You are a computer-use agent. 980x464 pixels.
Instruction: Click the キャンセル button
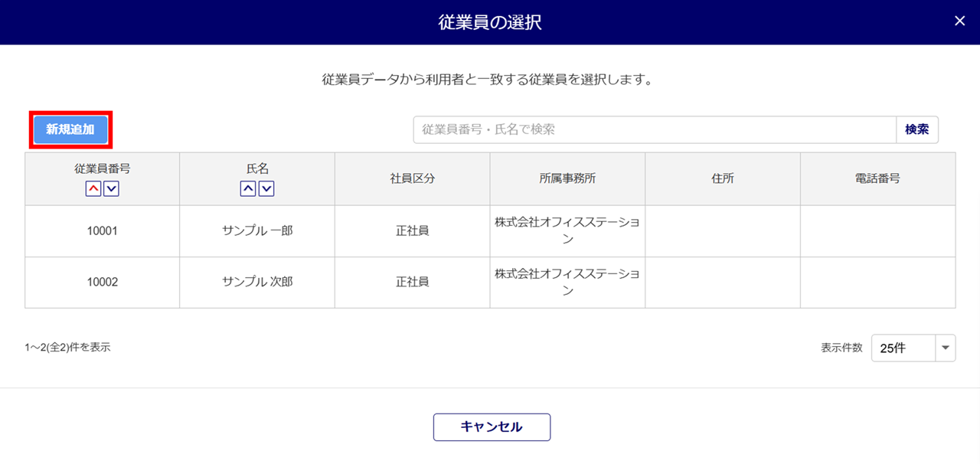tap(492, 427)
